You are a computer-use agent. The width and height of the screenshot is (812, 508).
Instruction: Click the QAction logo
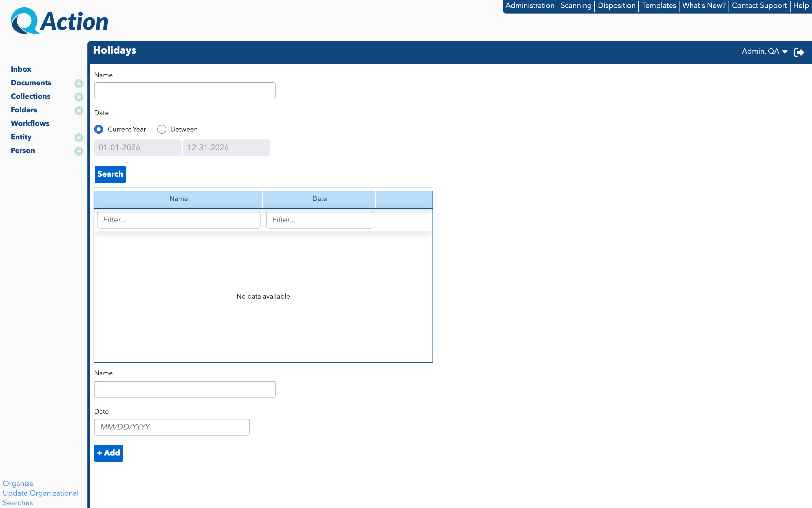[59, 21]
